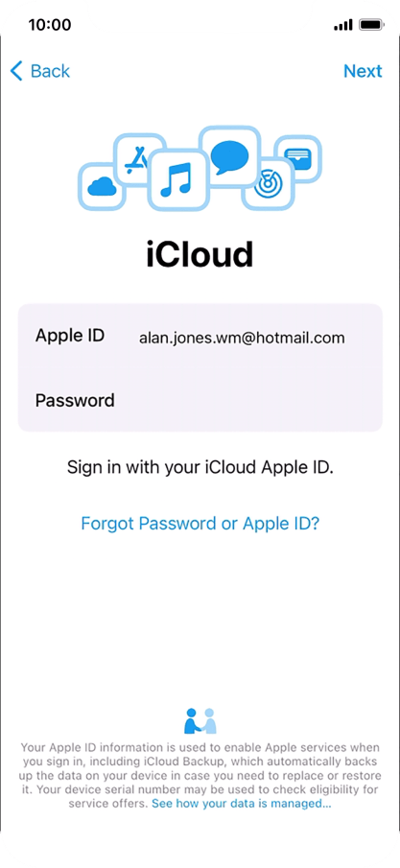
Task: Tap the Wallet card icon
Action: [x=297, y=158]
